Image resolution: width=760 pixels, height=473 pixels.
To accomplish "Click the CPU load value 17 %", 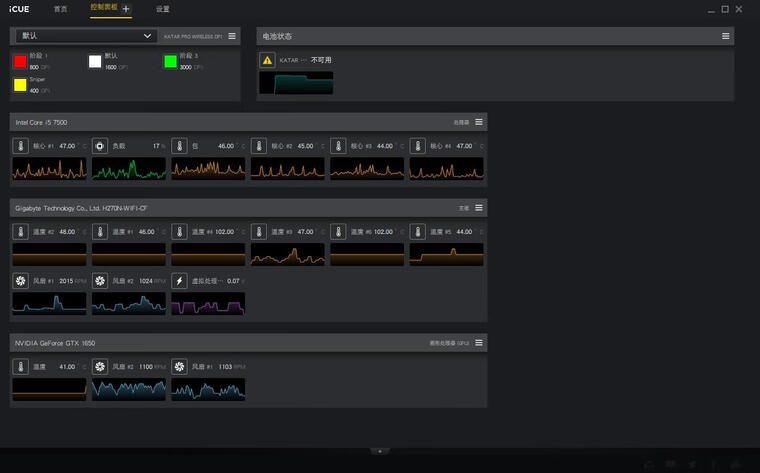I will coord(159,146).
